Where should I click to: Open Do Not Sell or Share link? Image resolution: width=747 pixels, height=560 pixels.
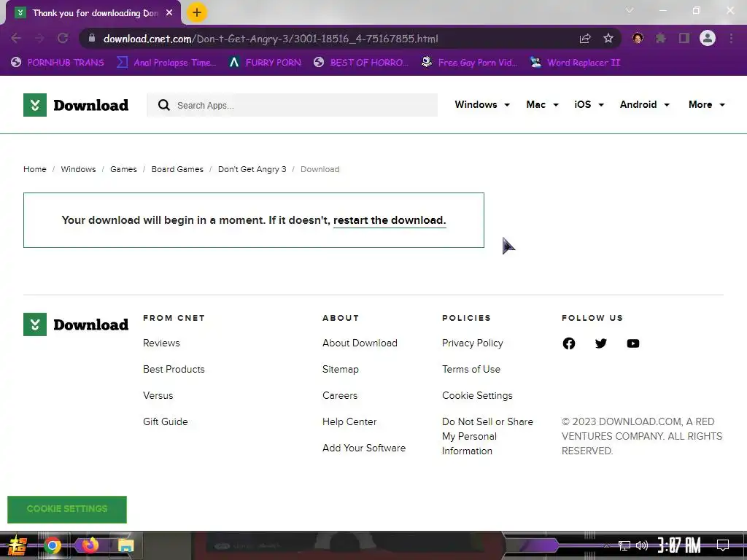(x=487, y=436)
